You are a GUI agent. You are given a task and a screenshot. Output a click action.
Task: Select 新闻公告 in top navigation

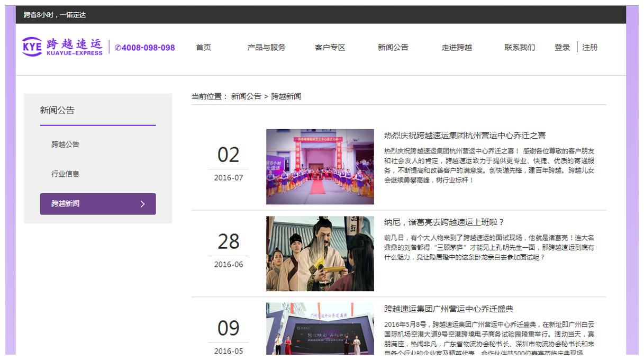point(393,47)
